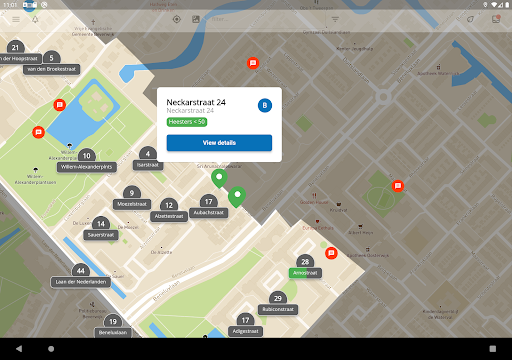Click the View details button

[219, 143]
